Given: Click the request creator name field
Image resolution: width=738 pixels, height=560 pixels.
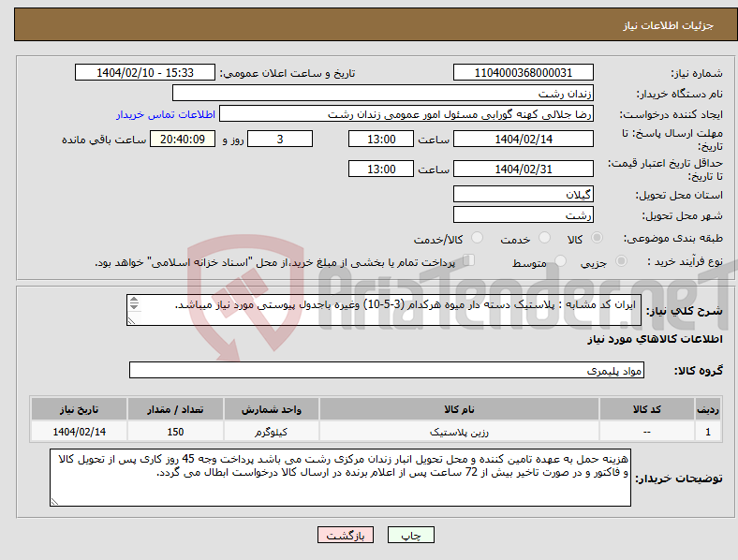Looking at the screenshot, I should tap(406, 114).
